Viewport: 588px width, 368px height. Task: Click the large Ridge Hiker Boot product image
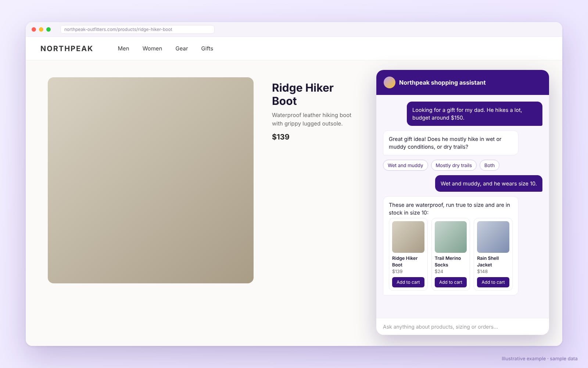(151, 180)
